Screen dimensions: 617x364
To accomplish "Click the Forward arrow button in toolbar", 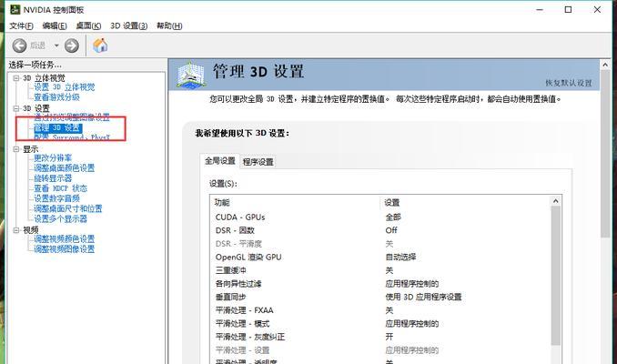I will point(72,45).
